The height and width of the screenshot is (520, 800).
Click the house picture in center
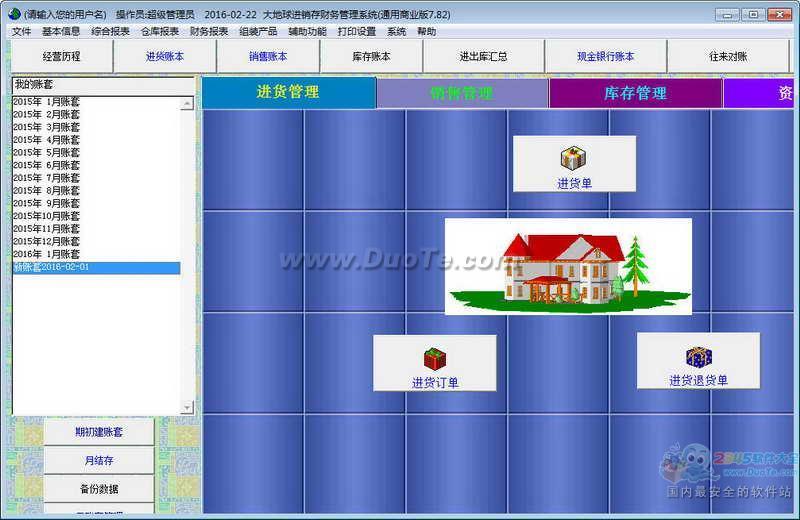[567, 266]
